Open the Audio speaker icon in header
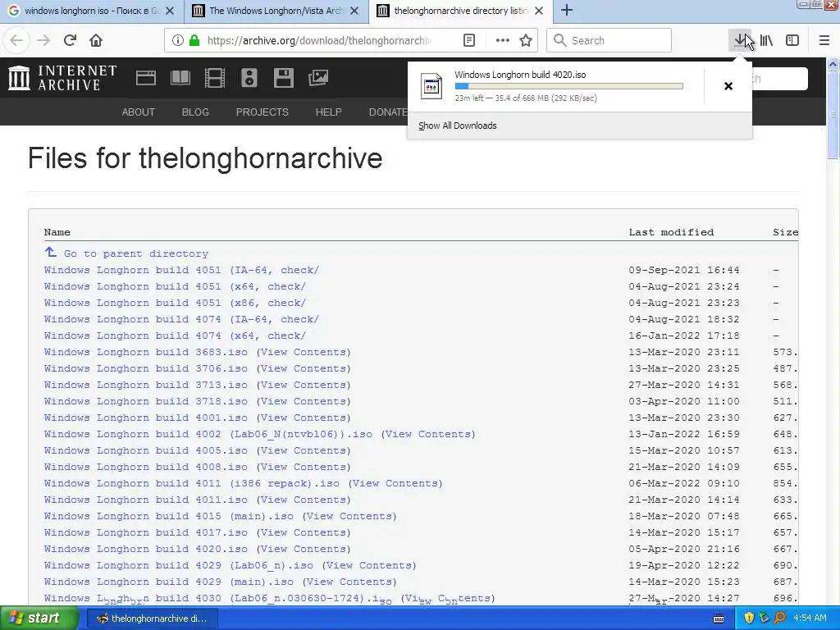Image resolution: width=840 pixels, height=630 pixels. tap(249, 78)
